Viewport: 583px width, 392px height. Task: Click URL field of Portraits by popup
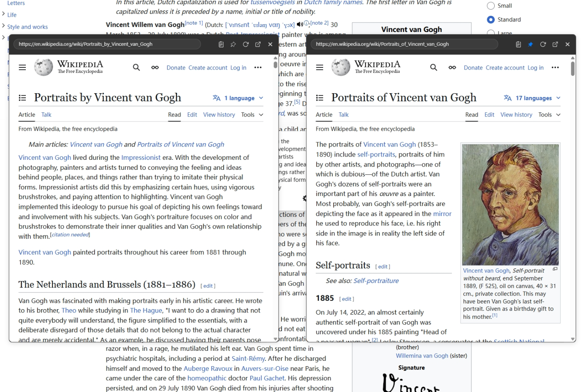click(x=107, y=44)
